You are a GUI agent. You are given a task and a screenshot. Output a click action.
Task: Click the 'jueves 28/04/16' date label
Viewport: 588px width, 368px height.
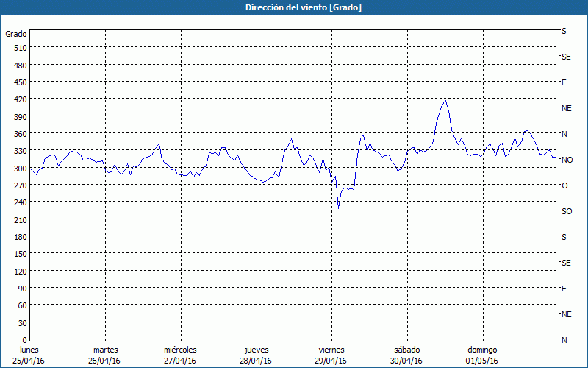click(256, 355)
